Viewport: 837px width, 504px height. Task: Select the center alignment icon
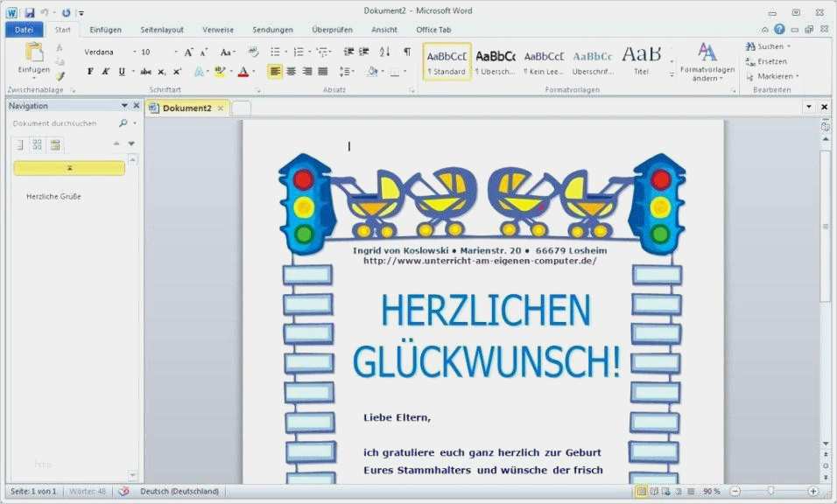coord(292,72)
